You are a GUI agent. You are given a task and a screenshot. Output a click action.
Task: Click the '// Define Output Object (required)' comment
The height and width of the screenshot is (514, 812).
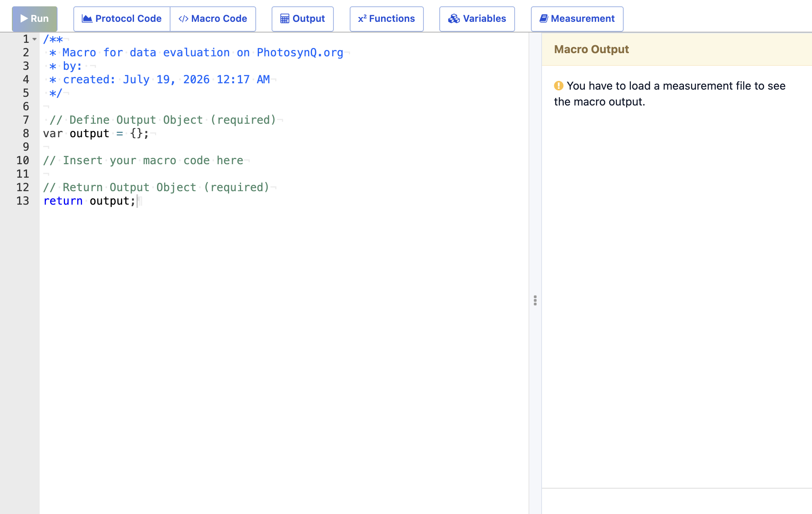pyautogui.click(x=163, y=120)
